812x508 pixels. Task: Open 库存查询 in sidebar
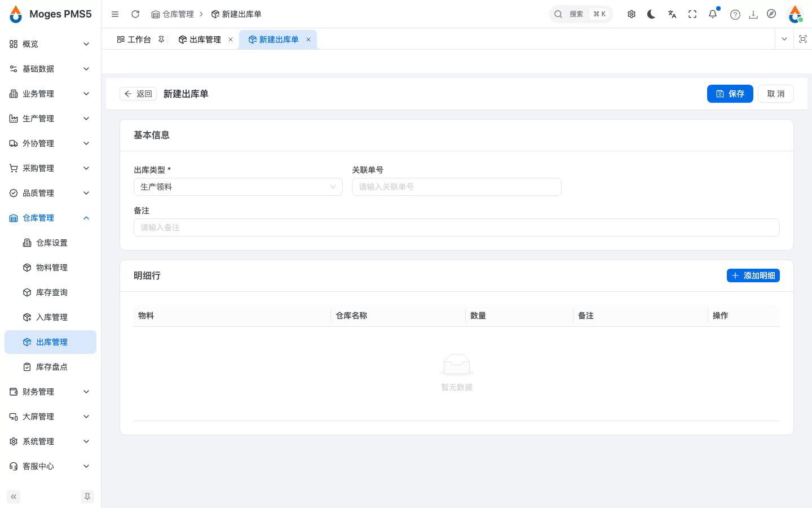coord(50,292)
